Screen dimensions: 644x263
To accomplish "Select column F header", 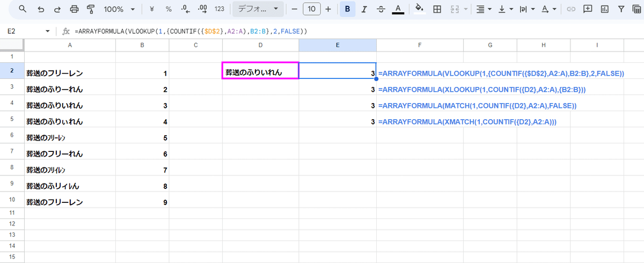I will point(419,45).
